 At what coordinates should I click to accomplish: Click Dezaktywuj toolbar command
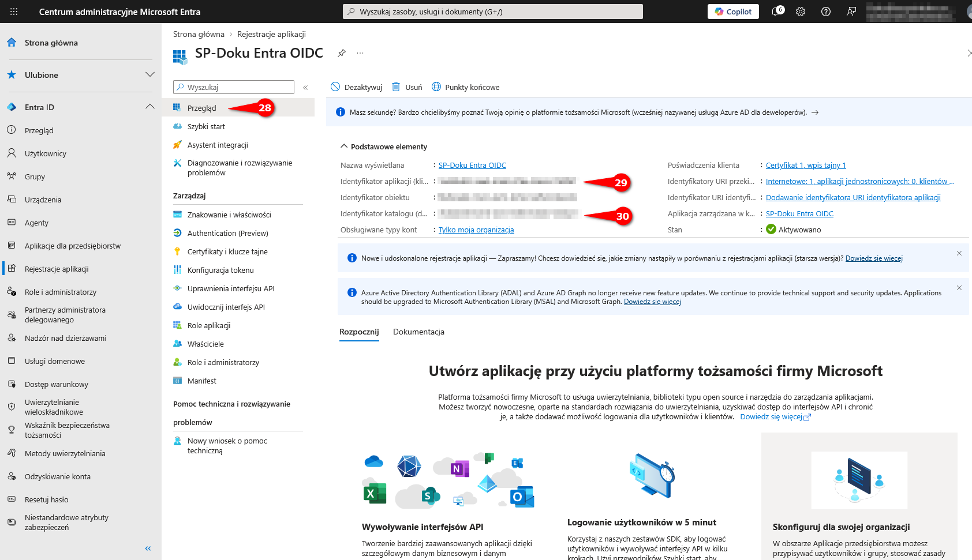(357, 87)
